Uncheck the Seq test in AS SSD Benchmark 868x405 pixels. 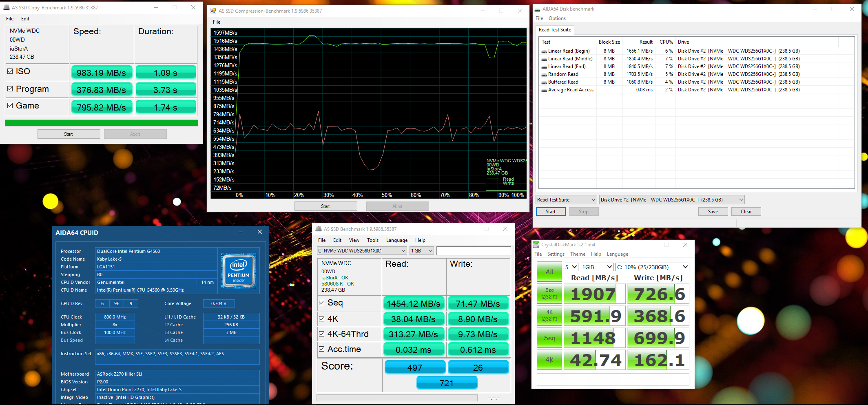[322, 303]
